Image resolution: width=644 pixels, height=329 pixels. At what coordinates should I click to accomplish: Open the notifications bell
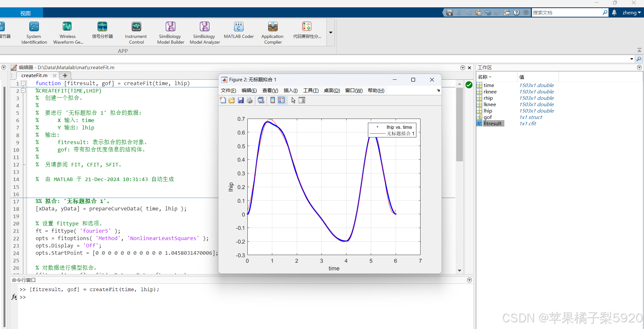point(614,13)
